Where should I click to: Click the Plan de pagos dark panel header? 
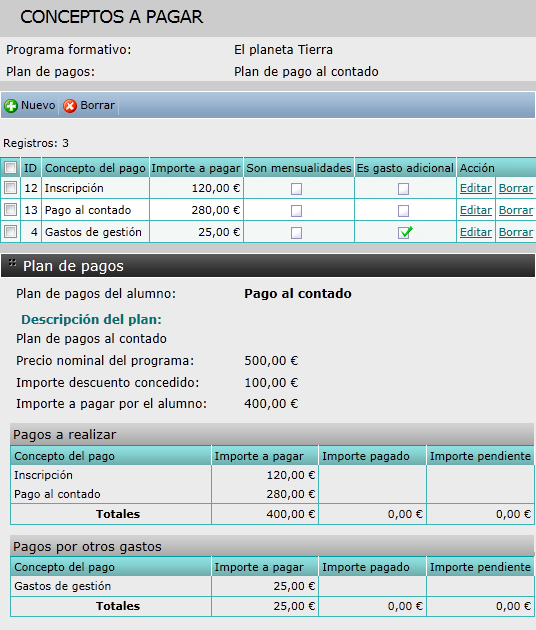click(x=268, y=266)
